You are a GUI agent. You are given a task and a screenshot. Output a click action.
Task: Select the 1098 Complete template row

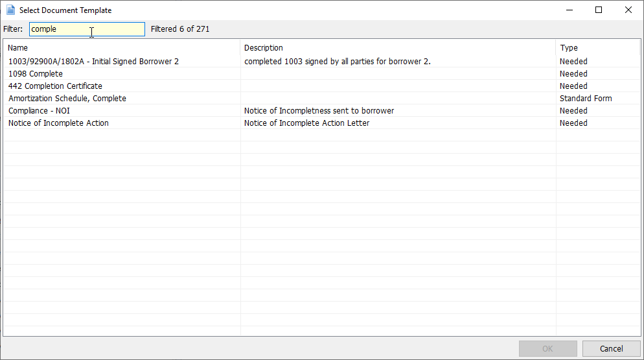(x=321, y=74)
